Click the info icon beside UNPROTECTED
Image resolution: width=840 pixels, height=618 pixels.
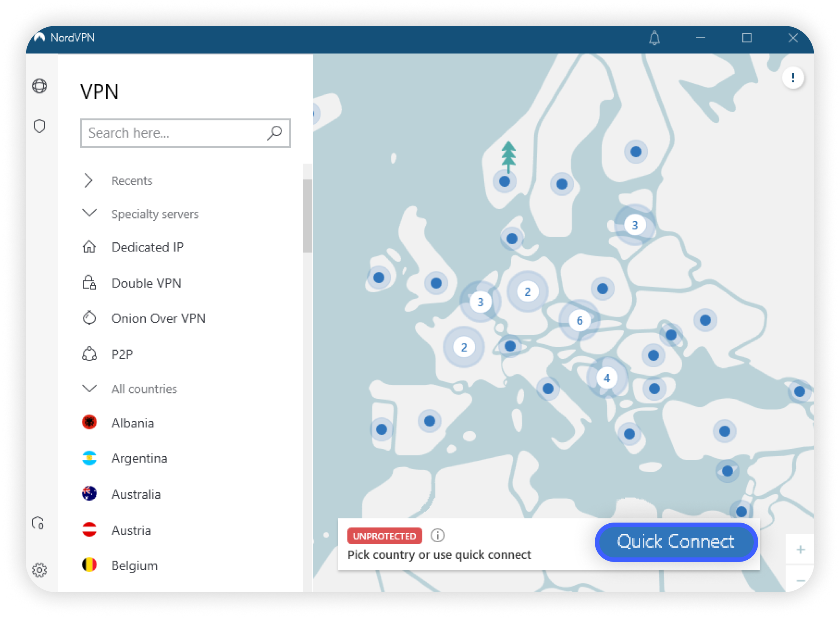coord(437,535)
